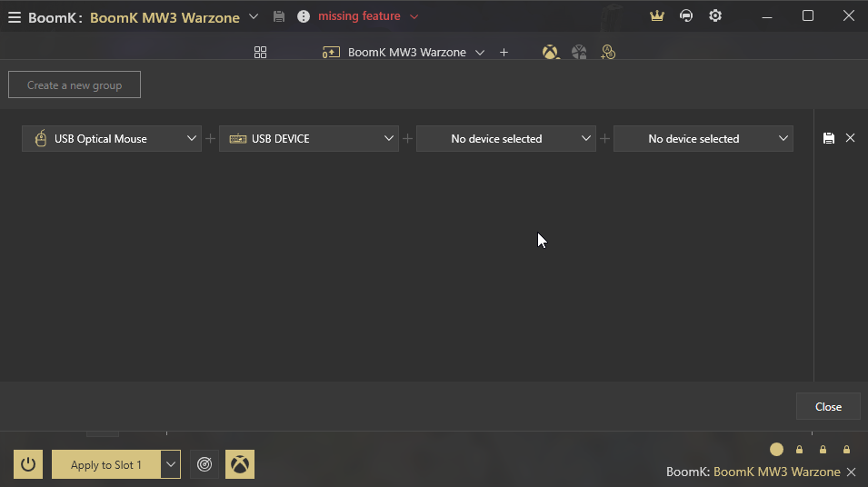Add a new config with plus icon
The image size is (868, 487).
tap(504, 53)
